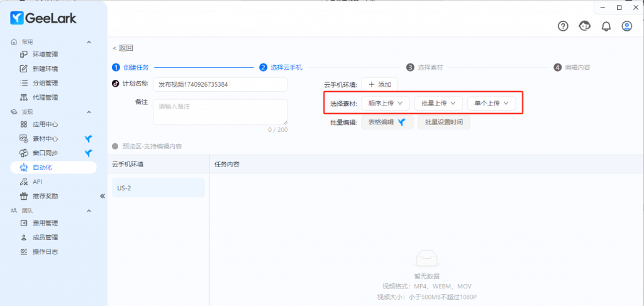Open the notifications bell

pos(606,26)
